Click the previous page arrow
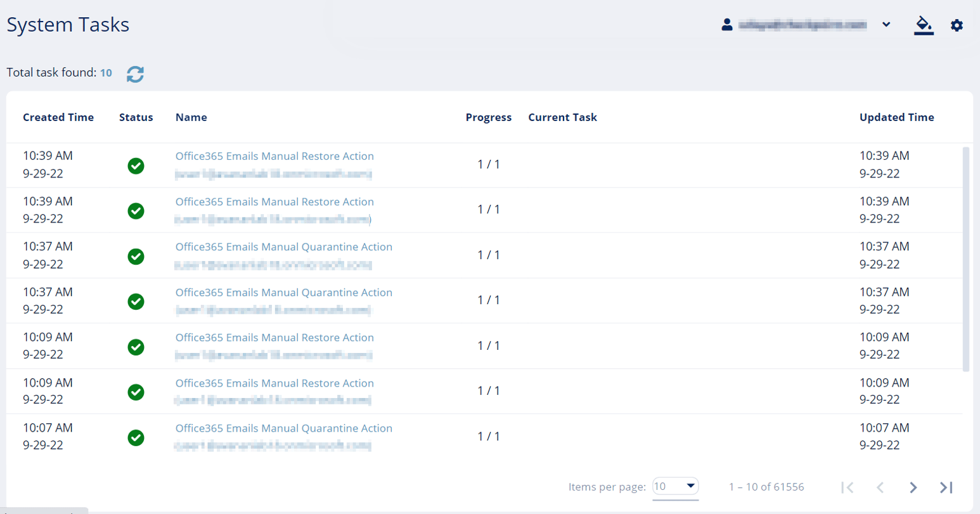 click(x=880, y=488)
